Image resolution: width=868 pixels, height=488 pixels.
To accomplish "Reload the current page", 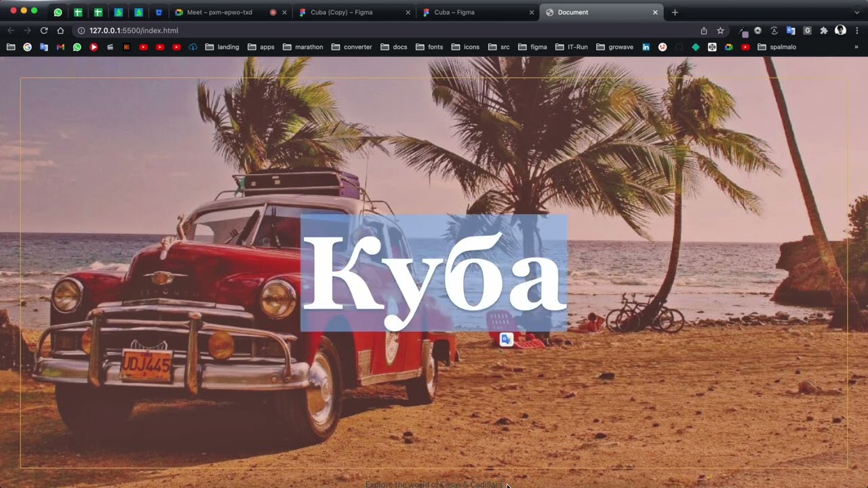I will click(44, 30).
